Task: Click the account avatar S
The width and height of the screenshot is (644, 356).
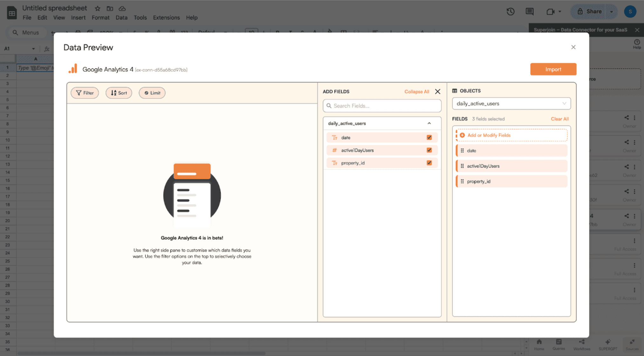Action: (x=630, y=12)
